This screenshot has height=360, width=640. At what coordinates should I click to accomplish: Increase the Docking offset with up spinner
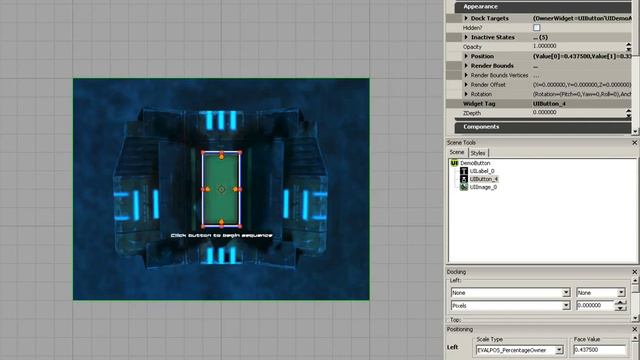click(x=620, y=303)
